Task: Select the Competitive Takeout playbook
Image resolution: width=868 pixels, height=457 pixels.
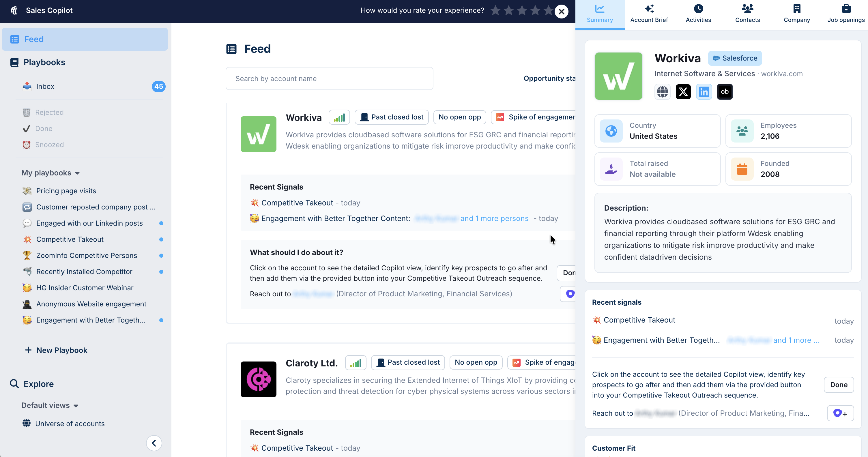Action: click(70, 239)
